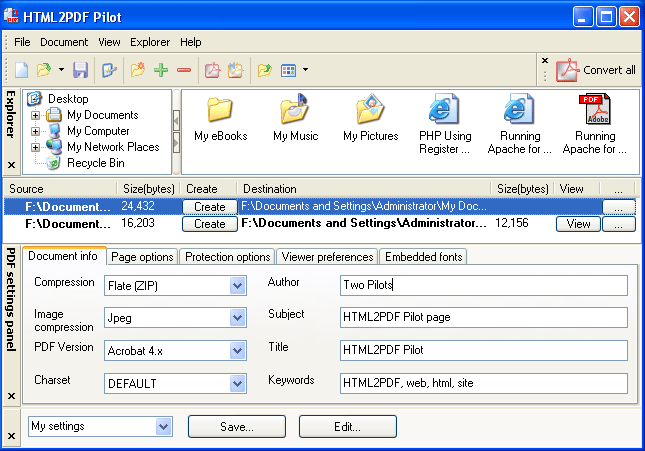Click browse '...' button in highlighted row
645x451 pixels.
pos(619,207)
